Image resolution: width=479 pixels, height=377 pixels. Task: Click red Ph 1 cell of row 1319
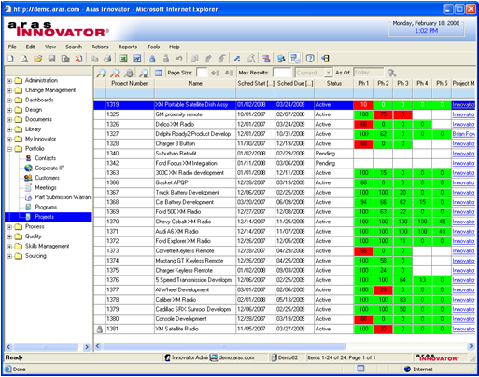click(363, 105)
